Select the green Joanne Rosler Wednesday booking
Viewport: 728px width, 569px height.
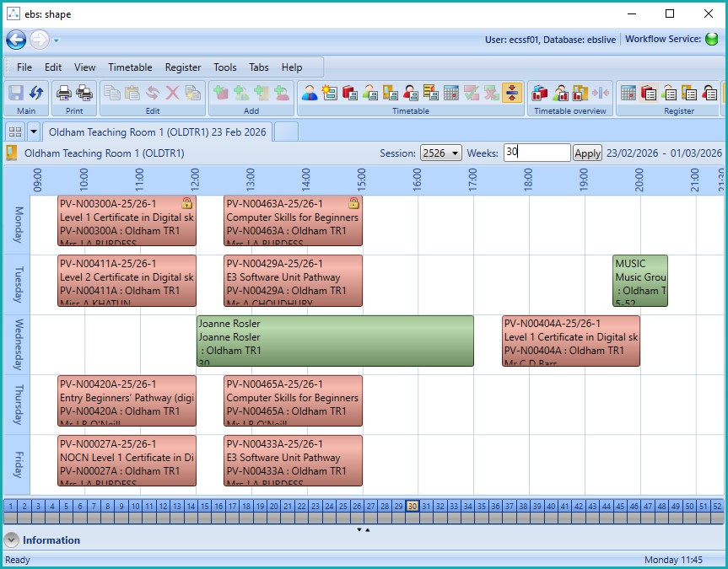pyautogui.click(x=335, y=341)
